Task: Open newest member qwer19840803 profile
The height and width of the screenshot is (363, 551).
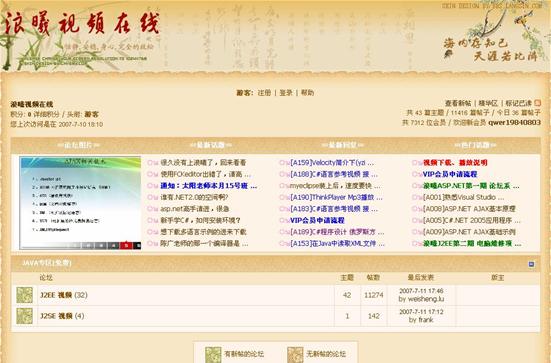Action: pos(514,122)
